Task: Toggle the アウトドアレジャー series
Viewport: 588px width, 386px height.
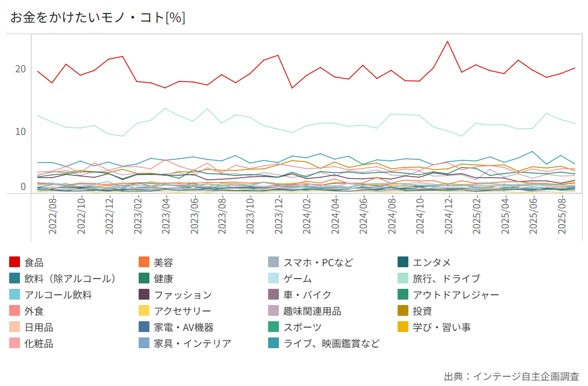Action: click(455, 295)
